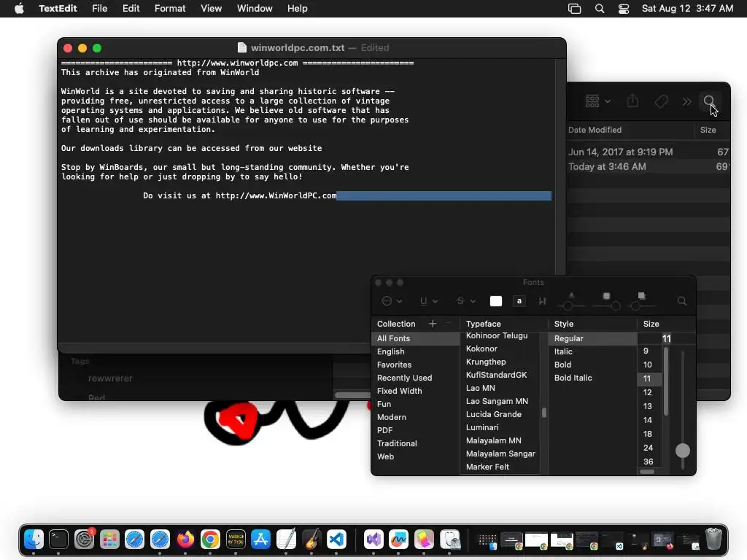This screenshot has height=560, width=747.
Task: Open Visual Studio Code from the Dock
Action: click(x=336, y=540)
